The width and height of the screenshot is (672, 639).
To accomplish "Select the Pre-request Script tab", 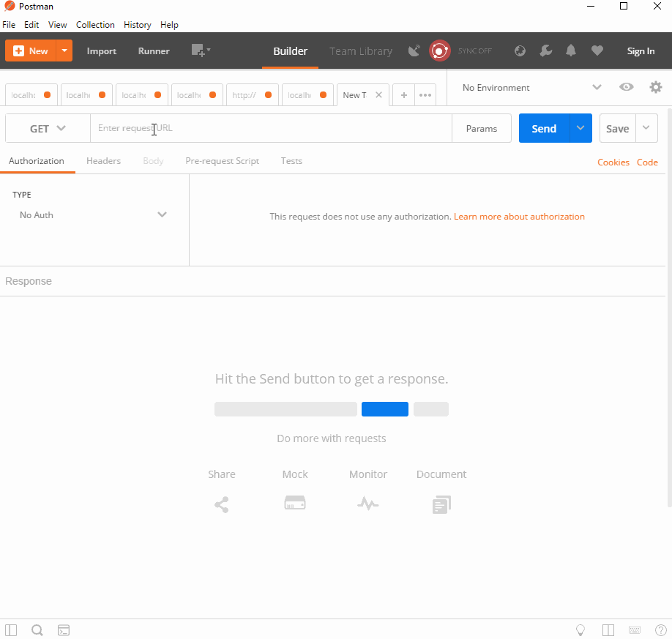I will click(x=222, y=161).
